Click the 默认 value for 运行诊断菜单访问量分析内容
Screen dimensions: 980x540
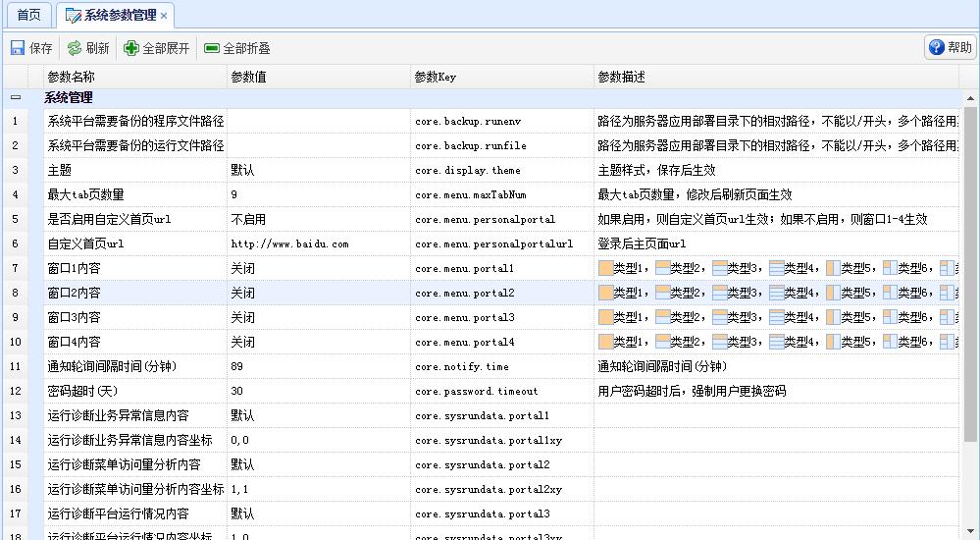pyautogui.click(x=319, y=464)
